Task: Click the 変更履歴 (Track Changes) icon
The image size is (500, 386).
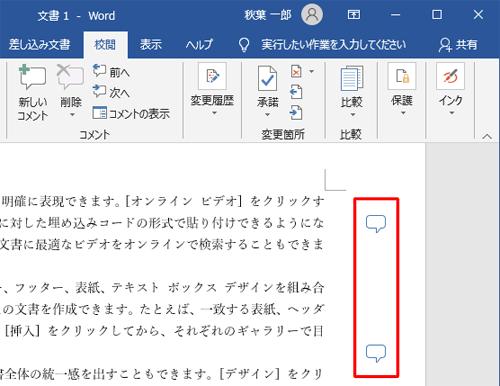Action: 212,76
